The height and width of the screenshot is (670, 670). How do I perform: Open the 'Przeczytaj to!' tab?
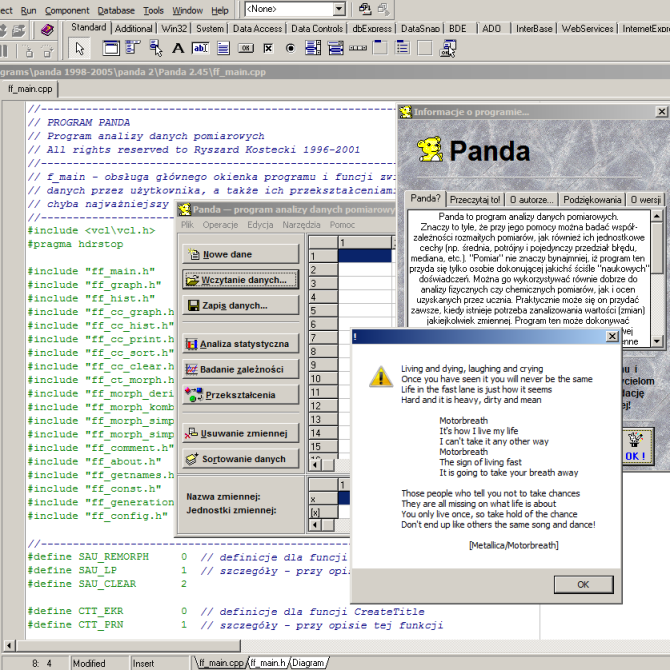pos(474,199)
